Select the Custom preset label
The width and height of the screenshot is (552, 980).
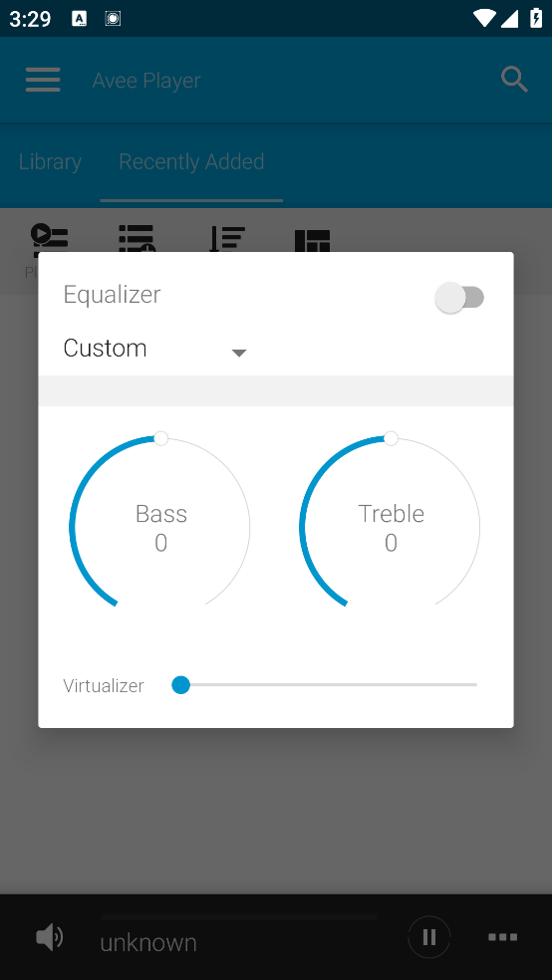(105, 349)
